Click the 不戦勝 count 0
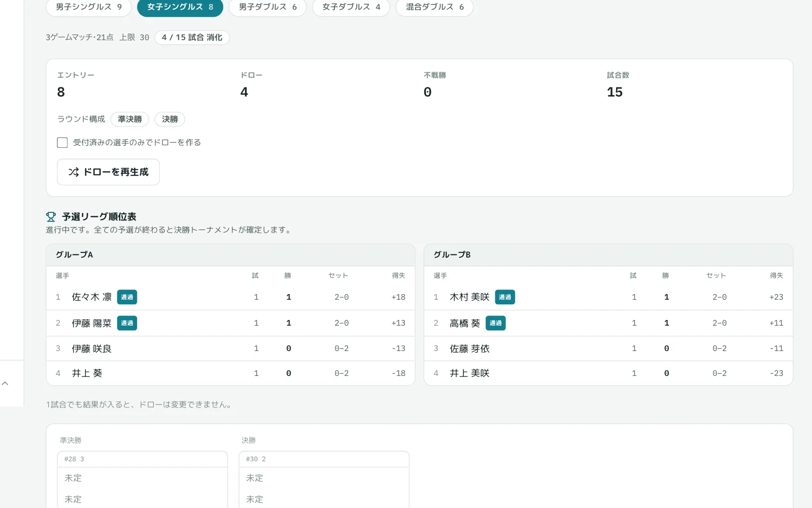Viewport: 812px width, 508px height. (427, 92)
